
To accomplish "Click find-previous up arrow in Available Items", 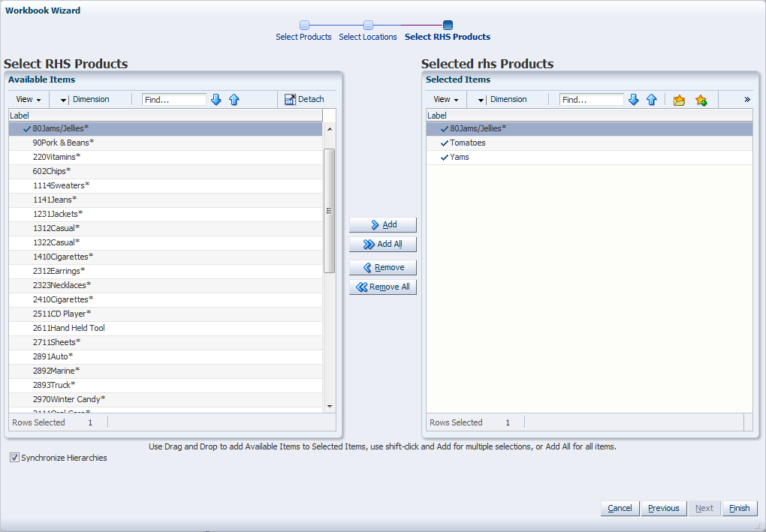I will point(234,100).
